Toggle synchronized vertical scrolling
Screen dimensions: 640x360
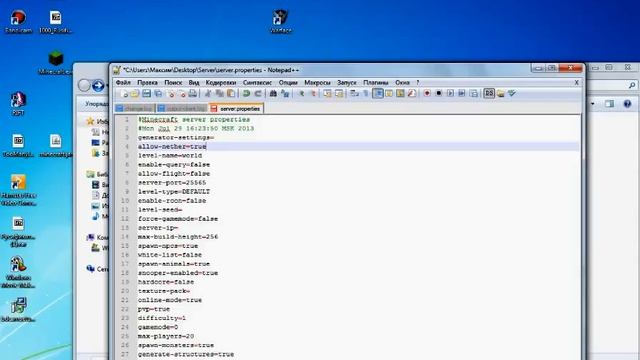(x=327, y=93)
